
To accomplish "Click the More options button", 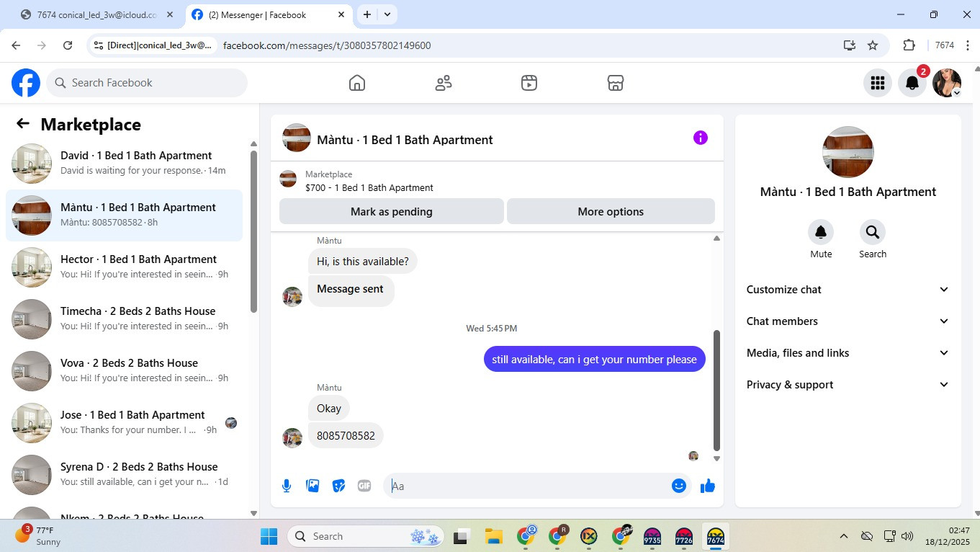I will tap(611, 212).
